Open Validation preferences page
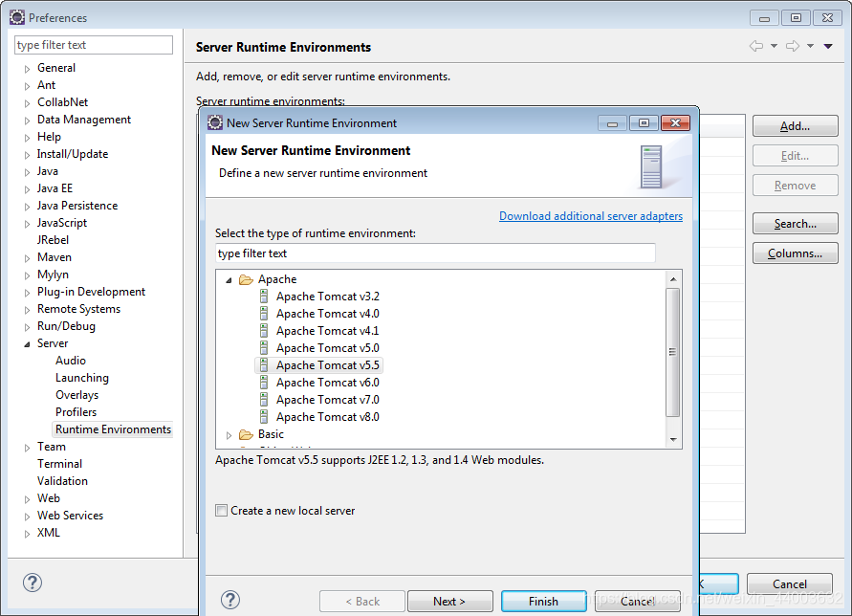This screenshot has height=616, width=852. click(62, 481)
